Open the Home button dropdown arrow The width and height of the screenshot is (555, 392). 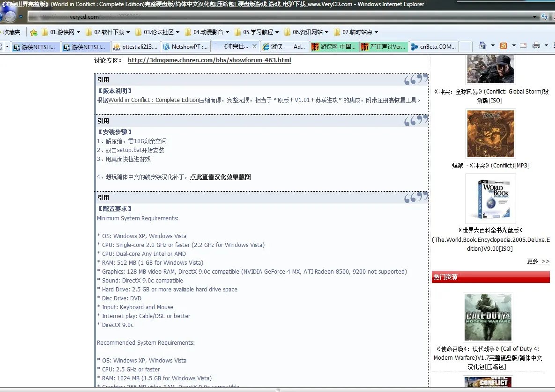493,46
